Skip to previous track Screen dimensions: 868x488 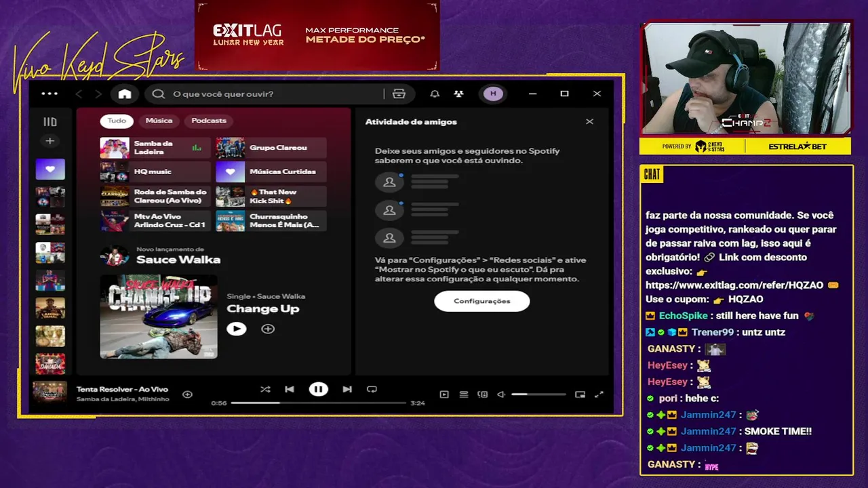pyautogui.click(x=290, y=389)
